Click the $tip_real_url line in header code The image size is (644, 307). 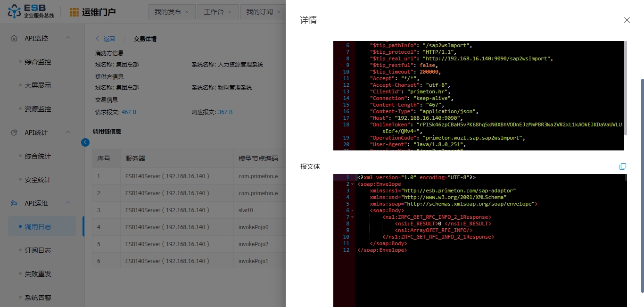pos(461,58)
